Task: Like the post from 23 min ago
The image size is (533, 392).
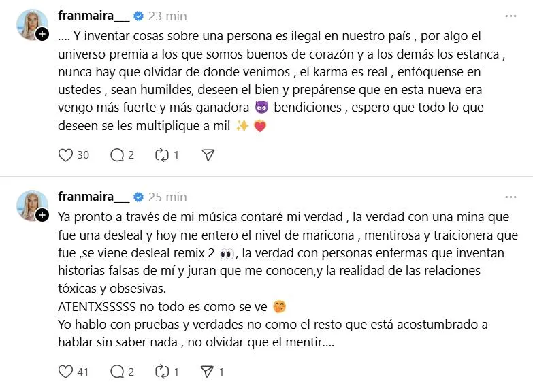Action: (65, 155)
